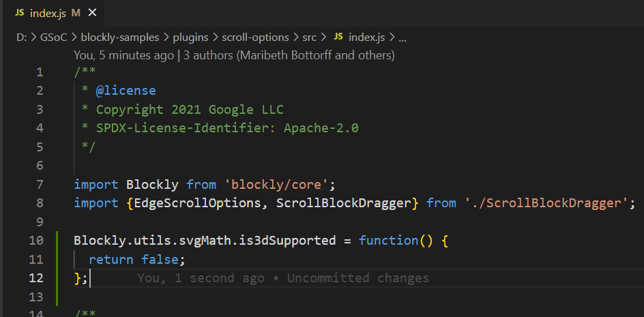Click 'SPDX-License-Identifier: Apache-2.0' comment text

click(x=227, y=128)
